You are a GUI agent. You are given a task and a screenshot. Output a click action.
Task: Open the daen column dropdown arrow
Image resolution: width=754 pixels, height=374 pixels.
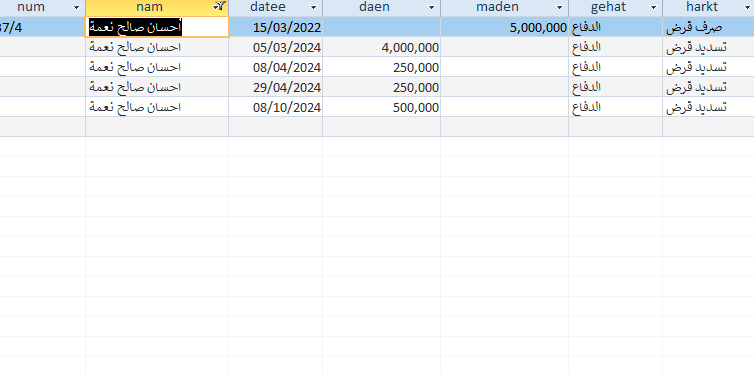[431, 8]
